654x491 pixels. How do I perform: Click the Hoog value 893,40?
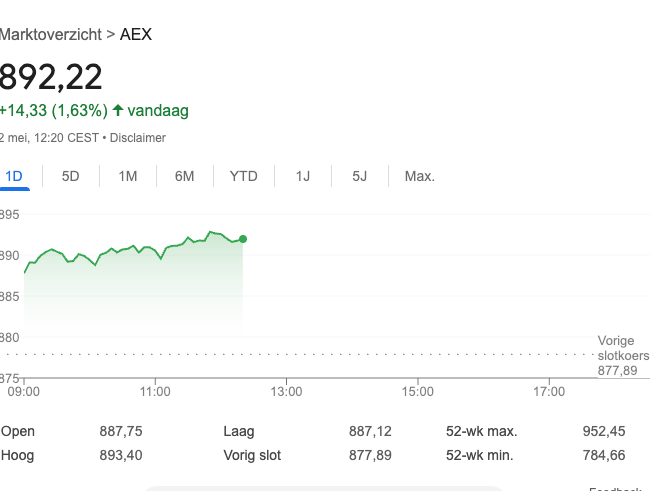pyautogui.click(x=121, y=455)
